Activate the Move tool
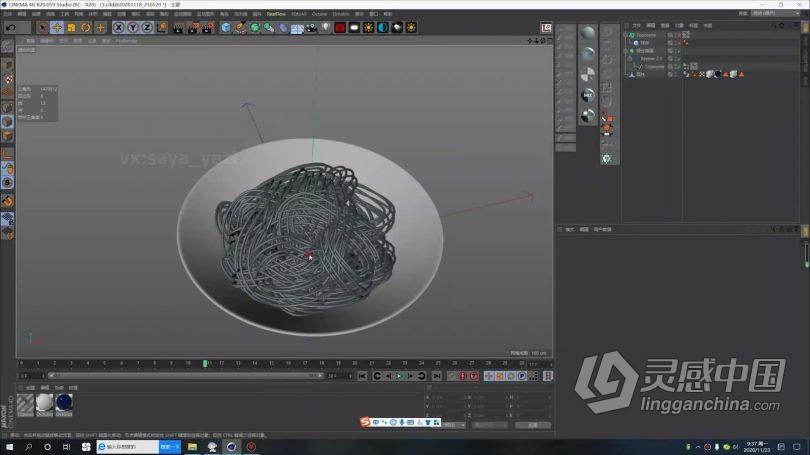 click(57, 27)
